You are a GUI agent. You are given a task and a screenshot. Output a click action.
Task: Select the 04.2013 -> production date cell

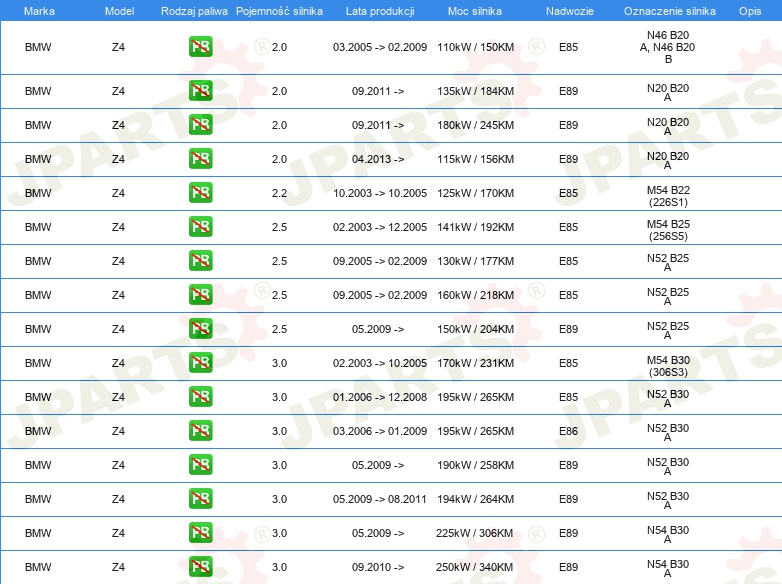[x=378, y=159]
